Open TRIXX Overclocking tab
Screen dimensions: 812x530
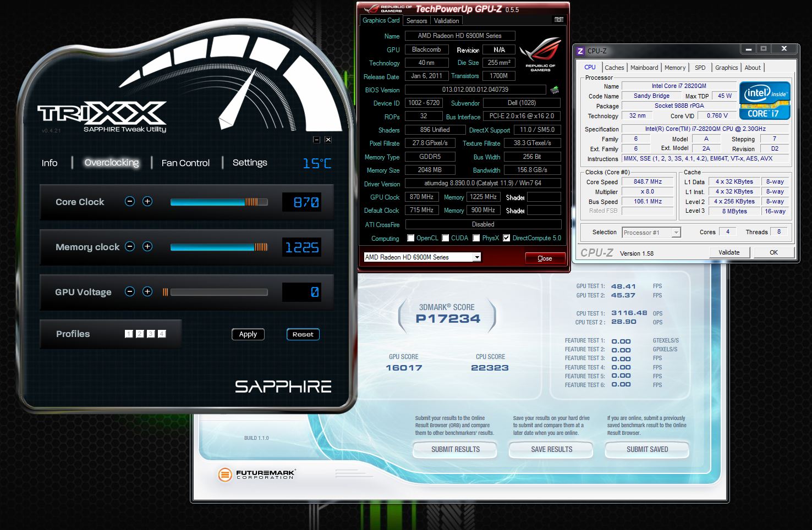pos(112,163)
